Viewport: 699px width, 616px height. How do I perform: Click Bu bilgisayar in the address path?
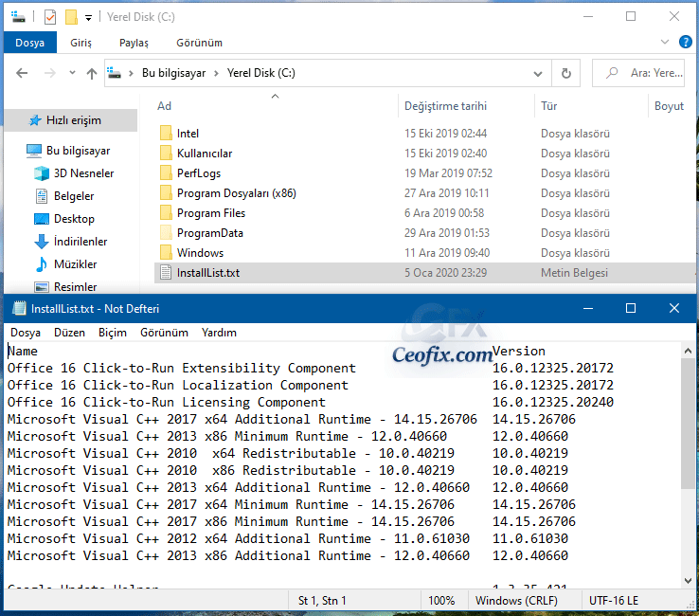point(173,73)
